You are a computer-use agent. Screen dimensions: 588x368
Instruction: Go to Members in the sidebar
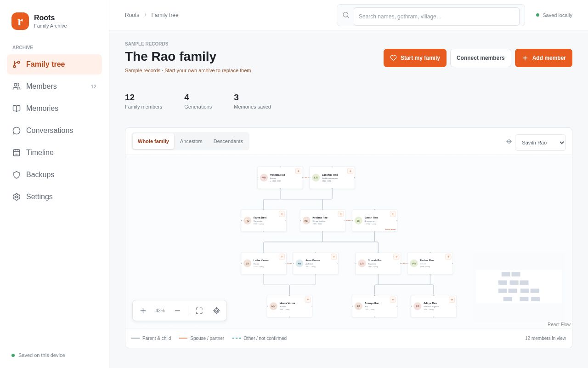[54, 86]
